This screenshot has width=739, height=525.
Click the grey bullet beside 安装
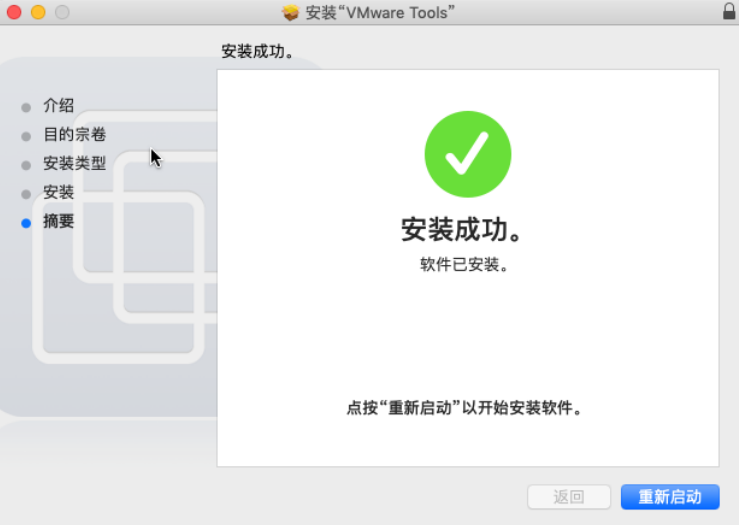26,194
